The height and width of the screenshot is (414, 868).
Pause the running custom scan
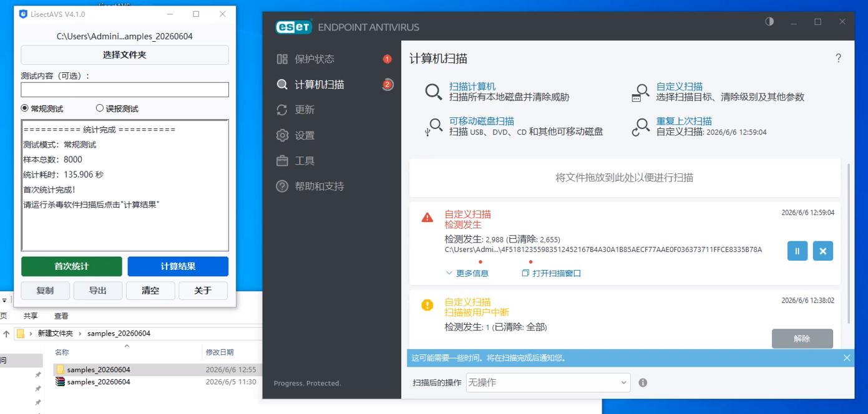pyautogui.click(x=797, y=251)
